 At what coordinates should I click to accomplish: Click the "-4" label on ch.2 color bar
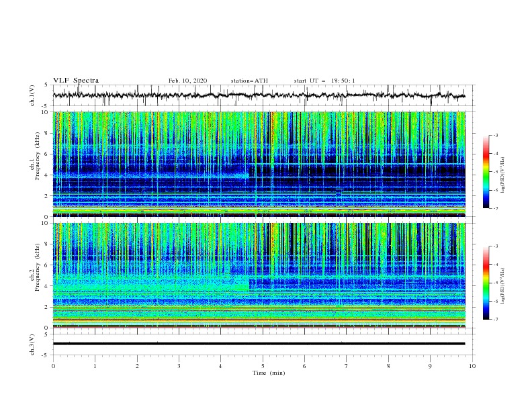click(x=495, y=265)
